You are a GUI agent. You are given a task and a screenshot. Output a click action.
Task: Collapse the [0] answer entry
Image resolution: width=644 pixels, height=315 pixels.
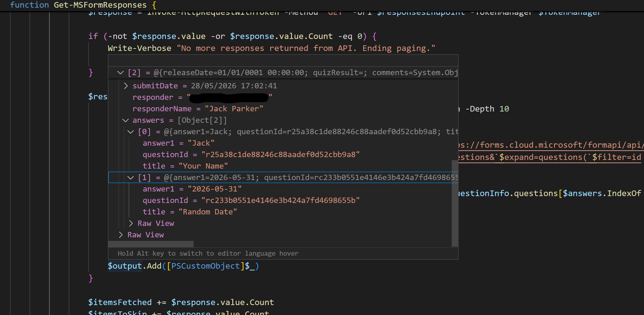pyautogui.click(x=130, y=132)
